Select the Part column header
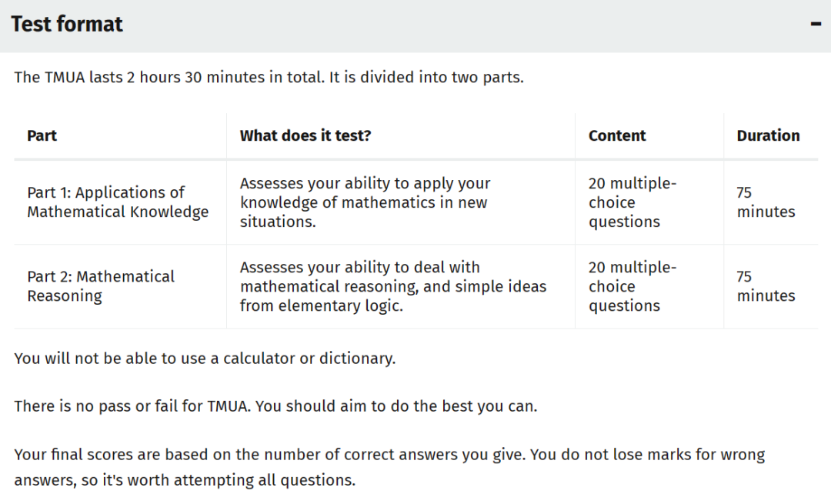 (x=42, y=135)
